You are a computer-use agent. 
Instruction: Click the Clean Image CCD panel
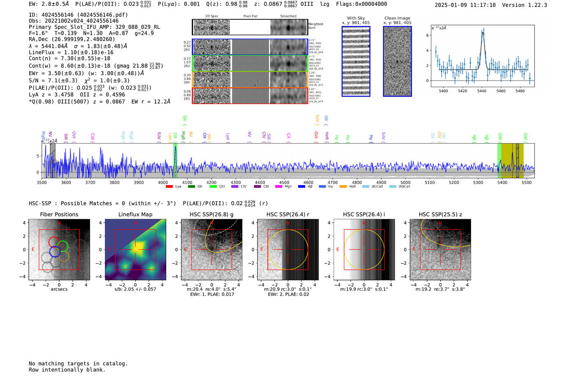pyautogui.click(x=397, y=61)
